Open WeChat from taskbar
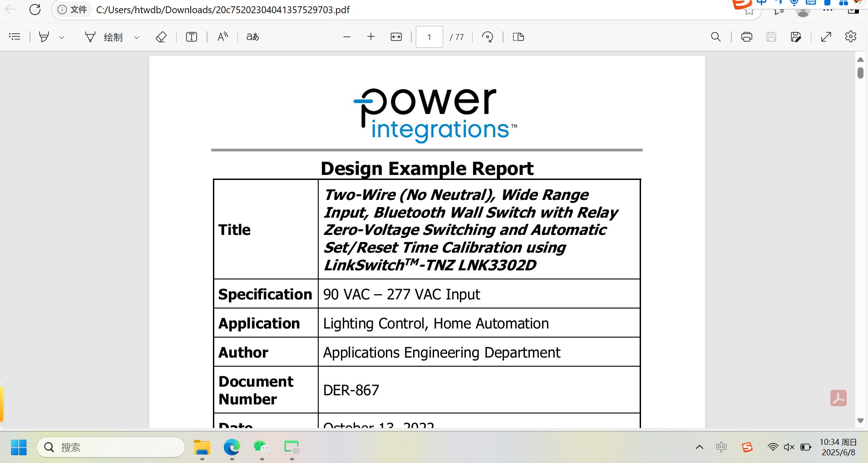868x463 pixels. click(262, 448)
